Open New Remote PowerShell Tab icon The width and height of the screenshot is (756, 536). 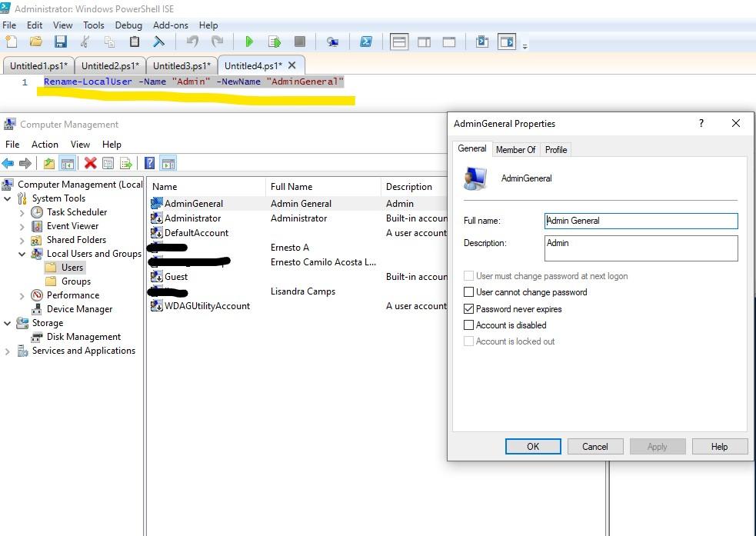[x=332, y=42]
